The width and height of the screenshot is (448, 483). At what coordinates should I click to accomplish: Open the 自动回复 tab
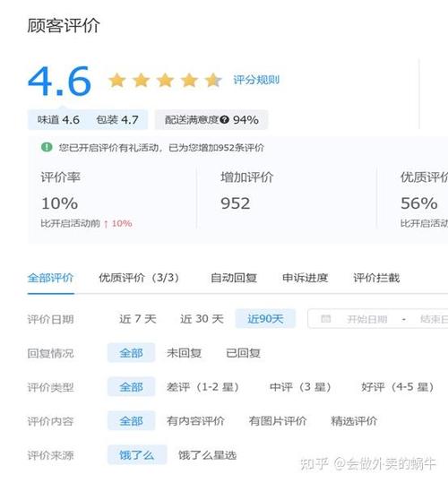click(234, 278)
